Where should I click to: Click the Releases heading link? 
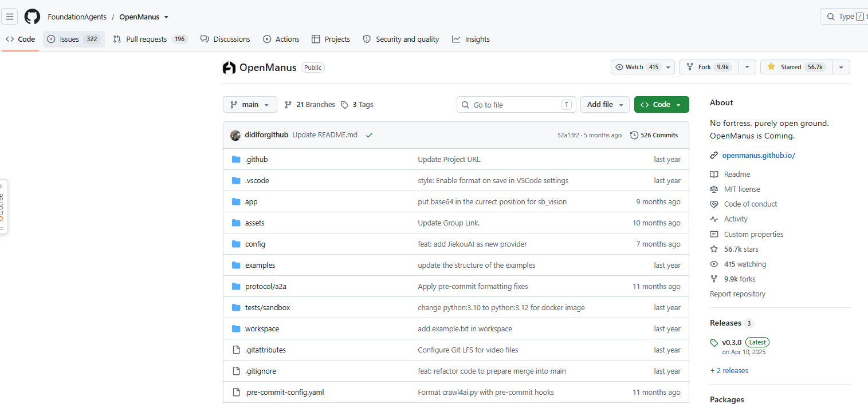(x=725, y=323)
